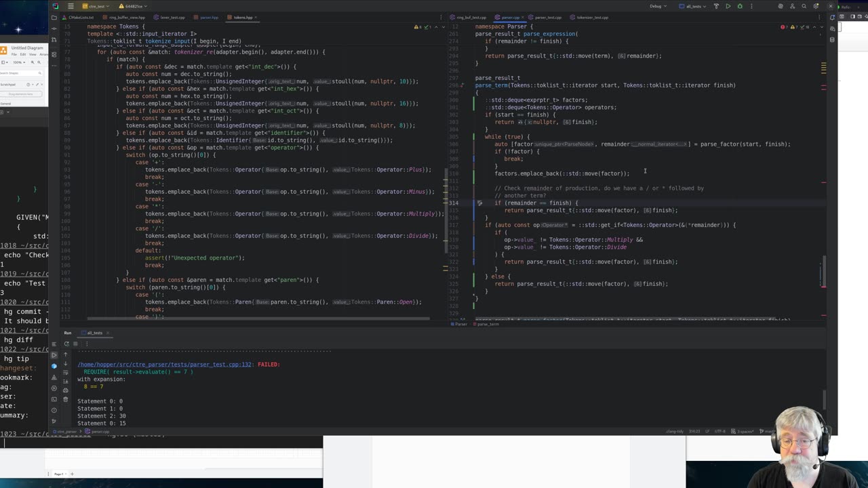Click right editor vertical scrollbar thumb
This screenshot has width=868, height=488.
[825, 271]
